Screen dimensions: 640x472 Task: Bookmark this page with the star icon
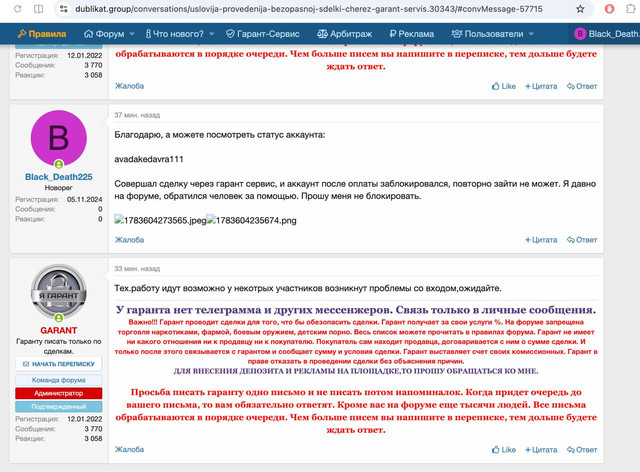[580, 9]
